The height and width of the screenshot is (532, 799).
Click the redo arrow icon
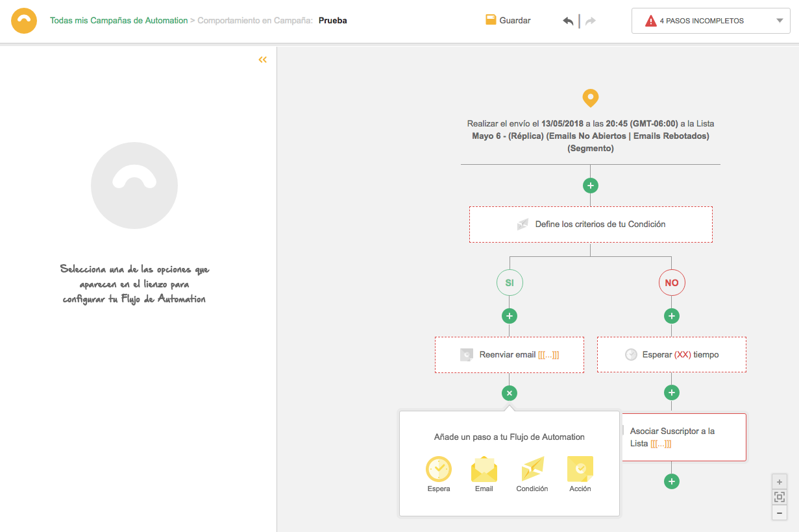click(590, 21)
